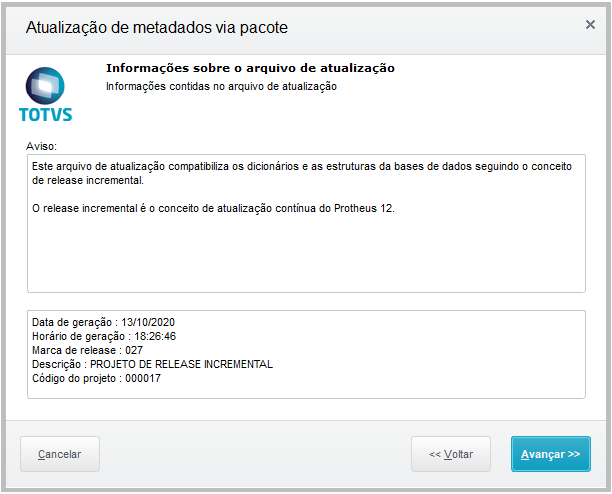Close the metadata update dialog

pos(590,25)
